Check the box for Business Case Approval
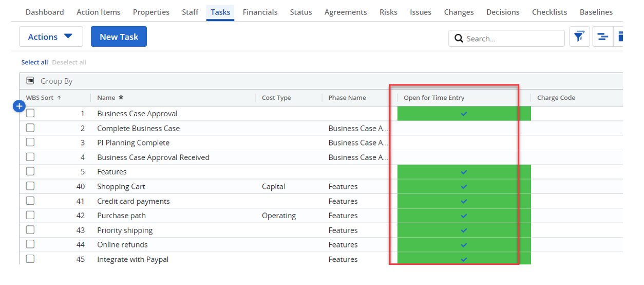This screenshot has height=285, width=644. coord(30,113)
